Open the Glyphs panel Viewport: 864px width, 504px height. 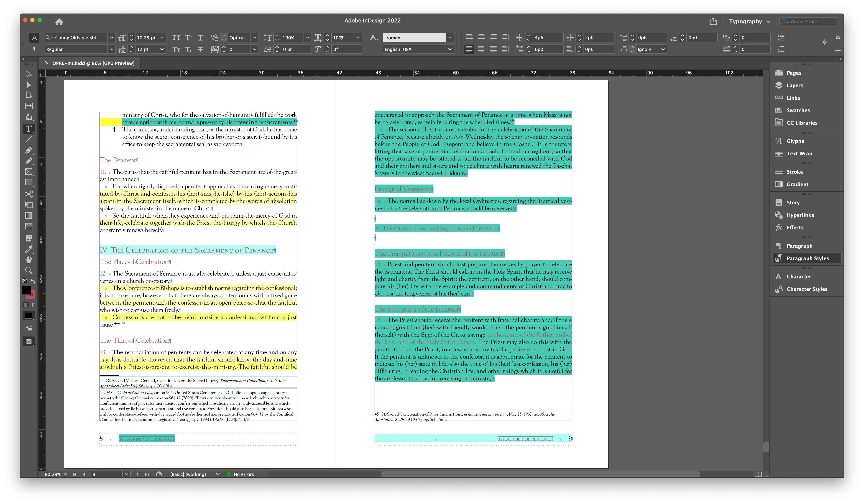tap(795, 141)
